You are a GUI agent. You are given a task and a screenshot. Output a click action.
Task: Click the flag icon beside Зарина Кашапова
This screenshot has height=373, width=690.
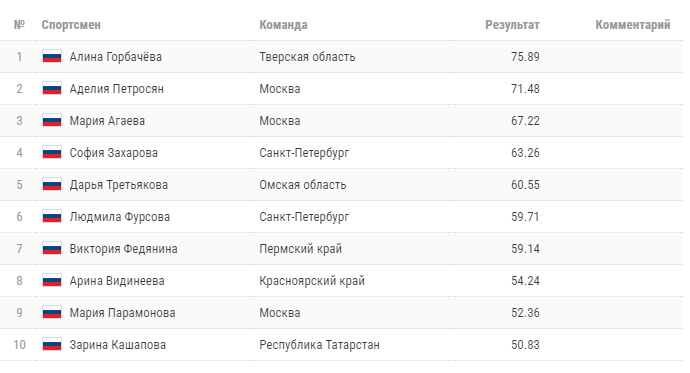click(x=52, y=344)
